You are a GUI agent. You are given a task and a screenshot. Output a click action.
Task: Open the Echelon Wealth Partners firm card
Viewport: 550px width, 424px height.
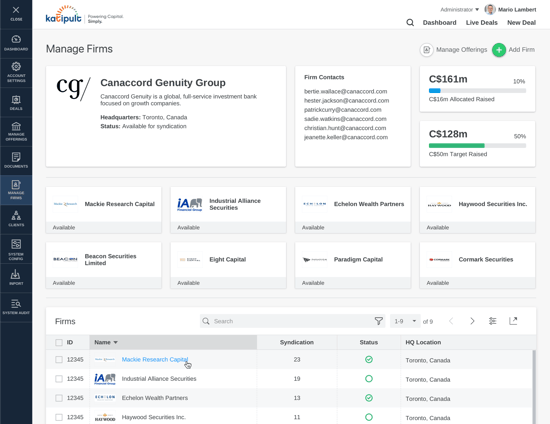pos(353,210)
